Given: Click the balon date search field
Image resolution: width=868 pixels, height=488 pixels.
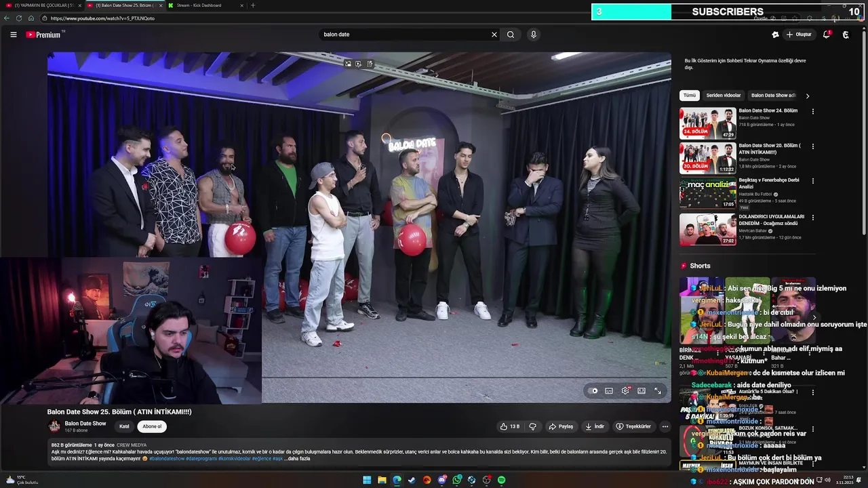Looking at the screenshot, I should click(403, 35).
